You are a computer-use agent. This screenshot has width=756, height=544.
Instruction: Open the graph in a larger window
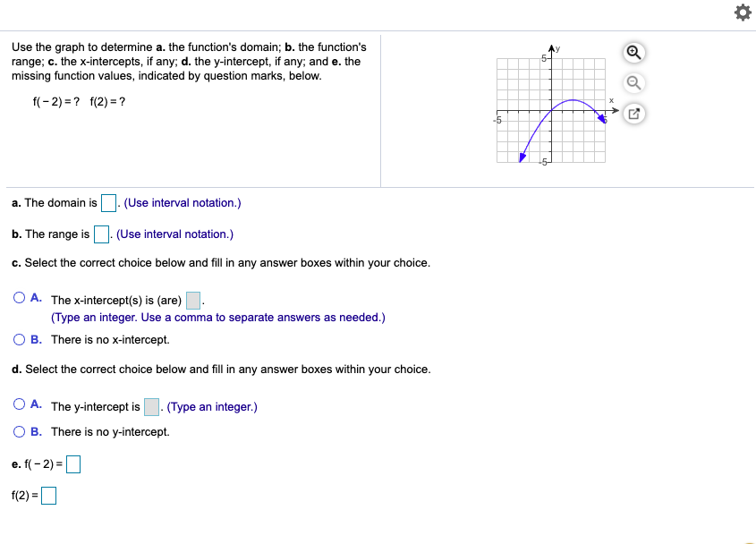coord(633,114)
